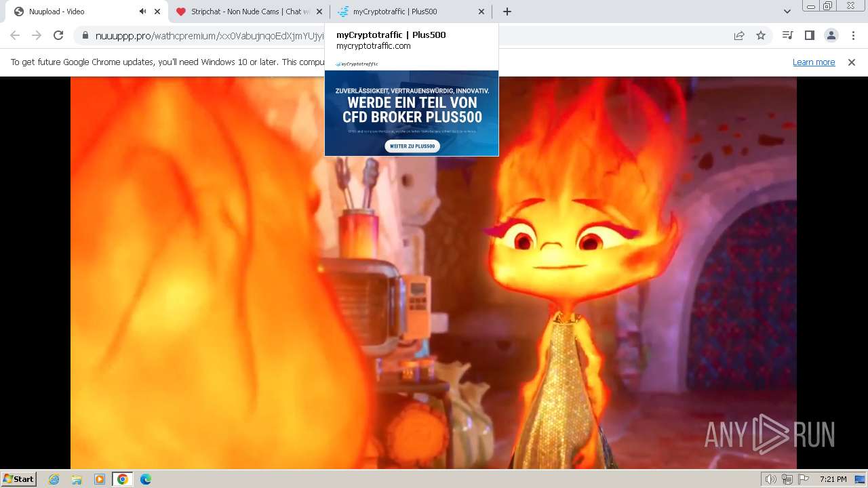Expand the tab search dropdown

coord(787,12)
